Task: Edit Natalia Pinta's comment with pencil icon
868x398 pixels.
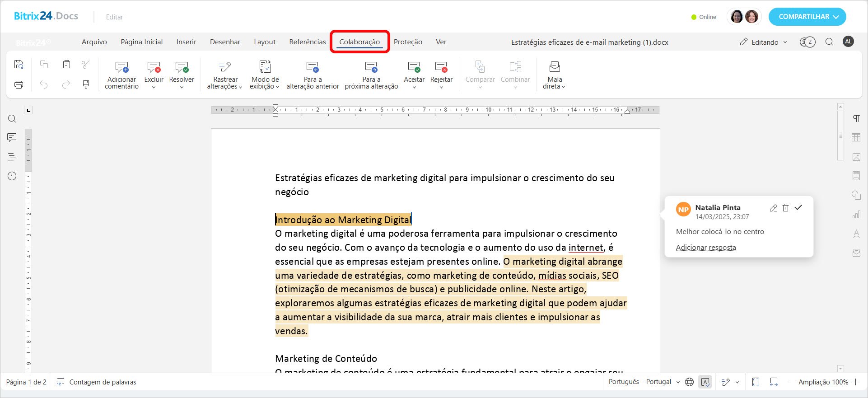Action: click(773, 208)
